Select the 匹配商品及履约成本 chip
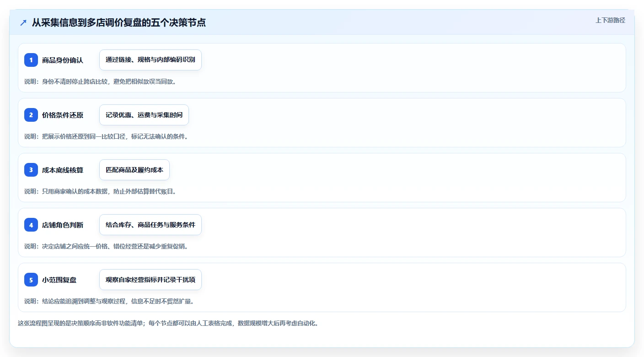Image resolution: width=644 pixels, height=357 pixels. pyautogui.click(x=134, y=170)
